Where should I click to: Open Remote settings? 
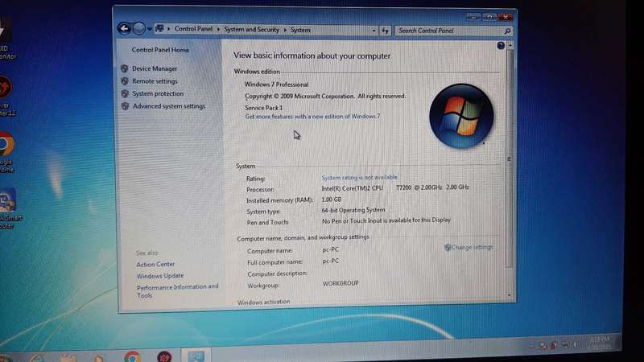(155, 81)
